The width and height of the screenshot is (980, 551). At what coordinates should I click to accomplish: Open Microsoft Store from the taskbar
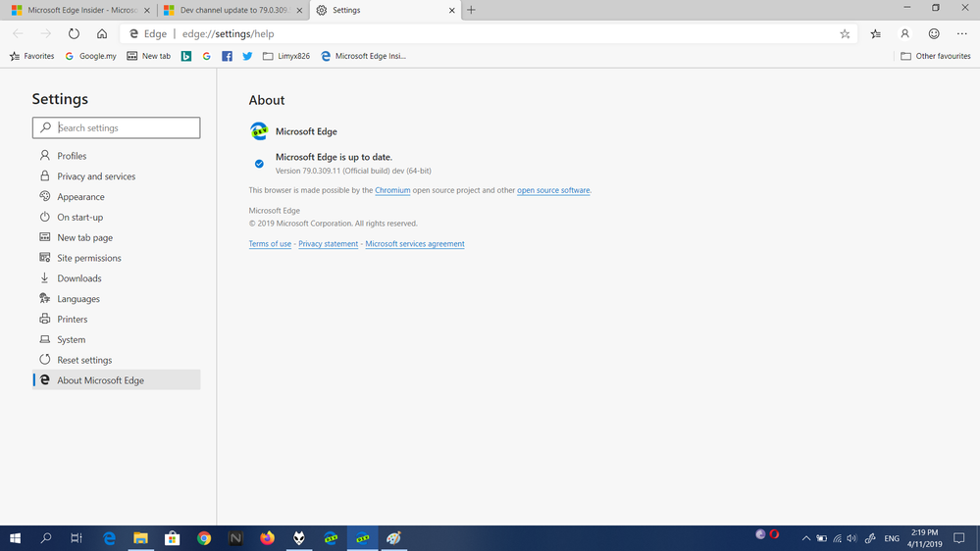pyautogui.click(x=172, y=538)
